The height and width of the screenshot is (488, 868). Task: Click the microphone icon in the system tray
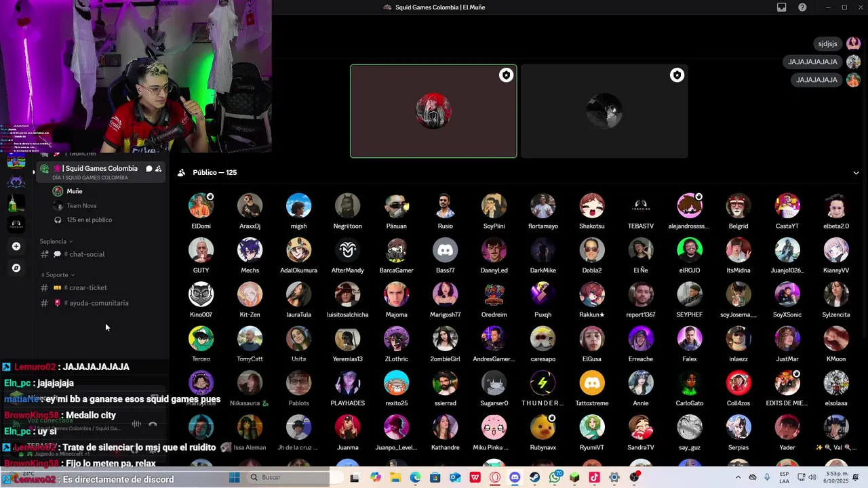[x=767, y=477]
